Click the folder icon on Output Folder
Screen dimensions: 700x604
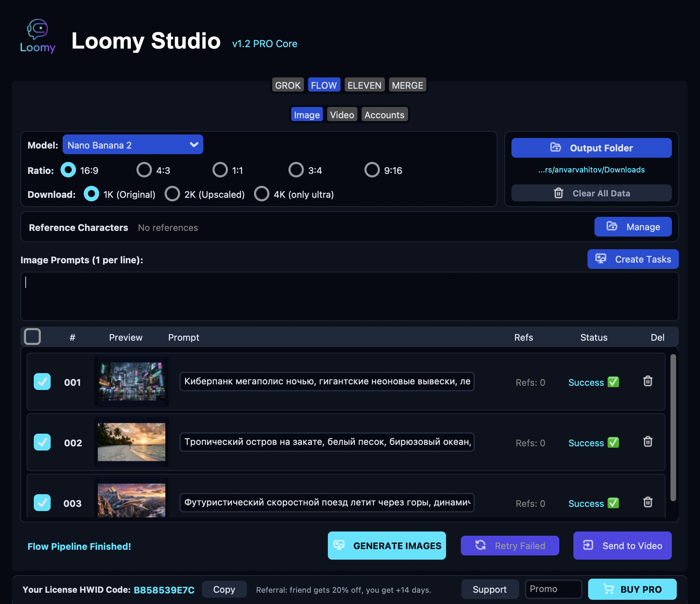555,147
